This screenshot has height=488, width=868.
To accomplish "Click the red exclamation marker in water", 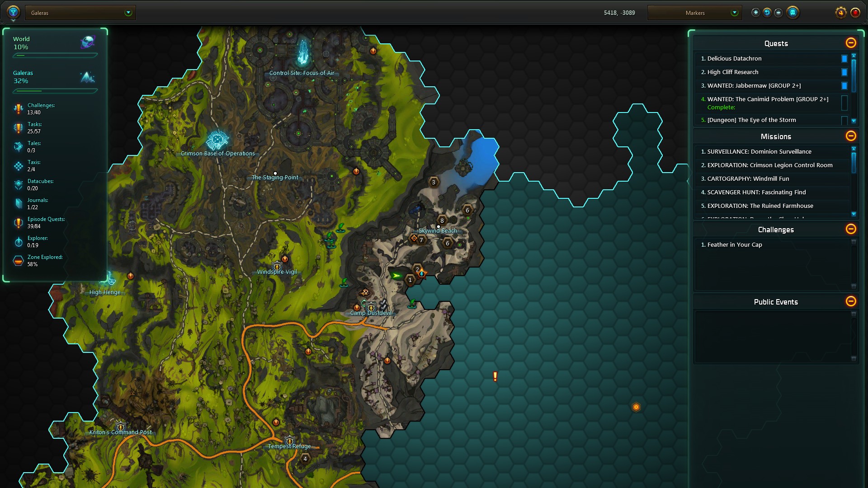I will click(x=495, y=376).
